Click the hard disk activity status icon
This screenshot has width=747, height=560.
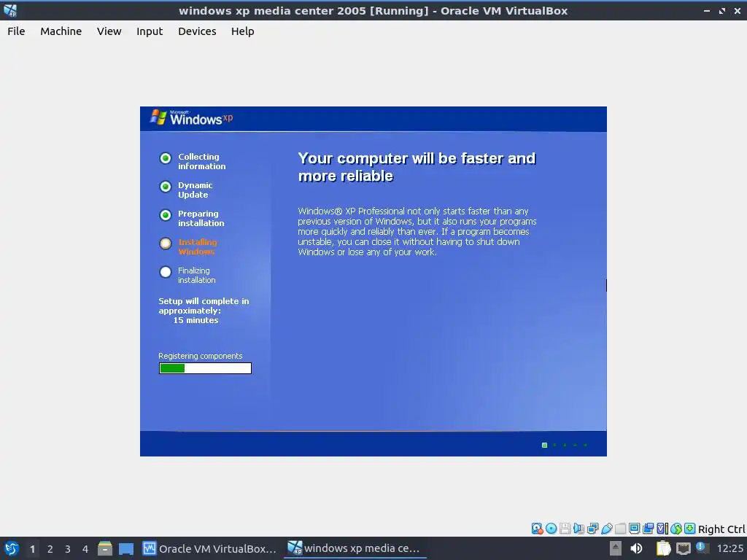(x=537, y=529)
